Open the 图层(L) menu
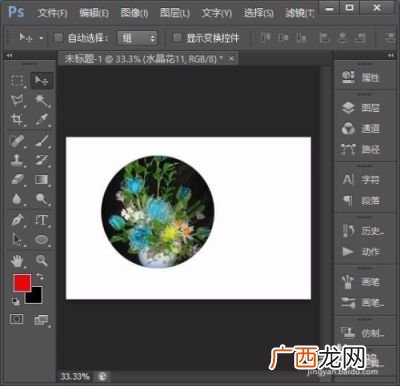The width and height of the screenshot is (400, 386). pos(175,13)
